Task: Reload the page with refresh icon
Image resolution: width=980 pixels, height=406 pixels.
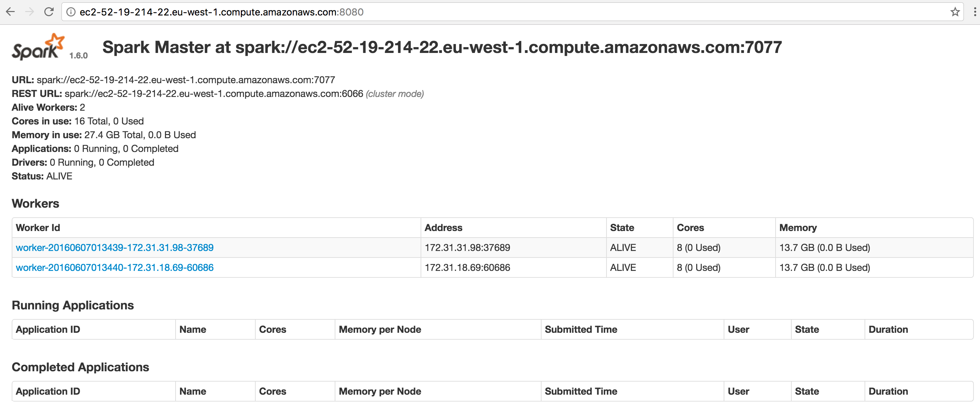Action: (x=49, y=12)
